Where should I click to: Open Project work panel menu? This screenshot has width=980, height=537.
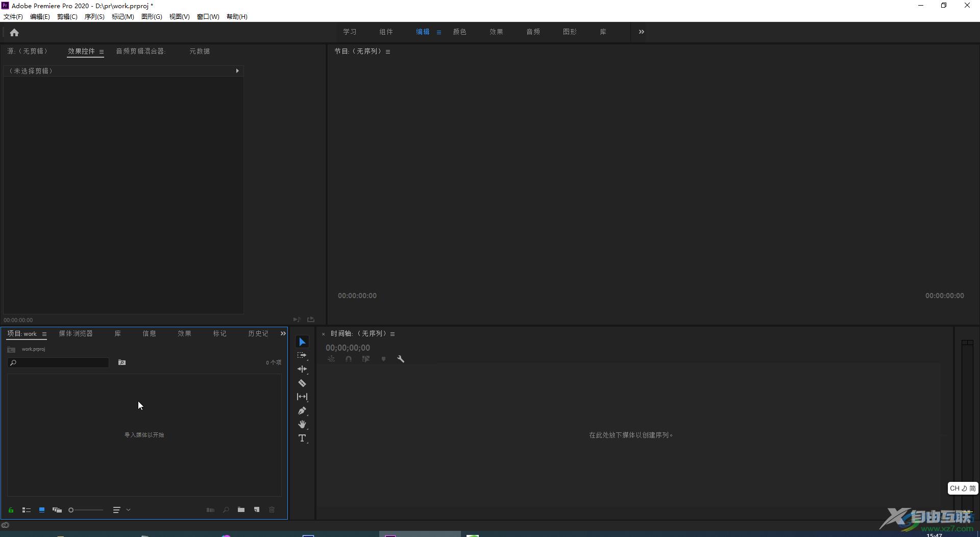tap(44, 334)
